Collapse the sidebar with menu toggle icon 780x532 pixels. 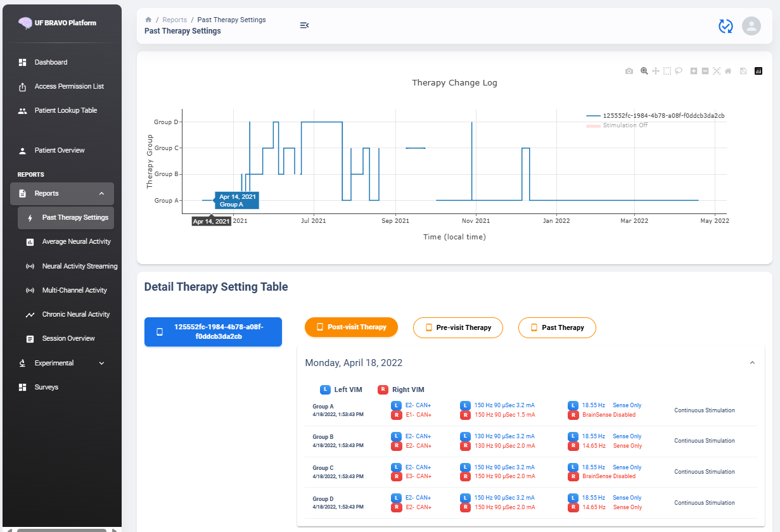point(304,25)
